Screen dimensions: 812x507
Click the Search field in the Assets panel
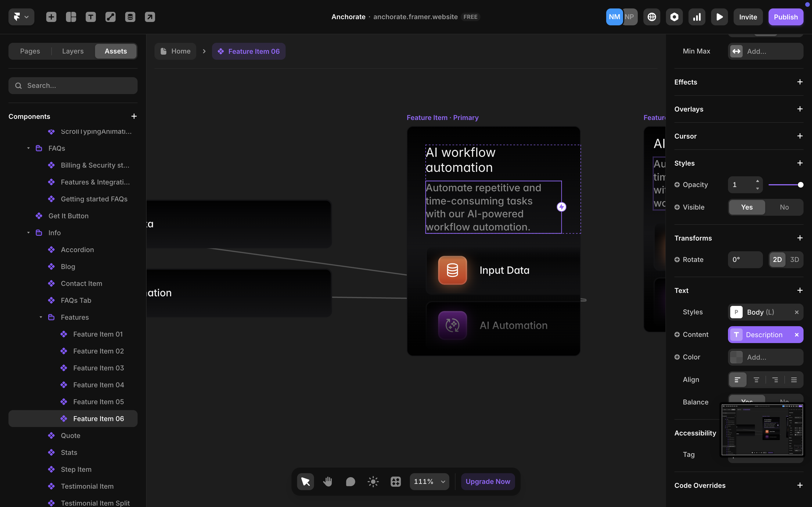73,86
